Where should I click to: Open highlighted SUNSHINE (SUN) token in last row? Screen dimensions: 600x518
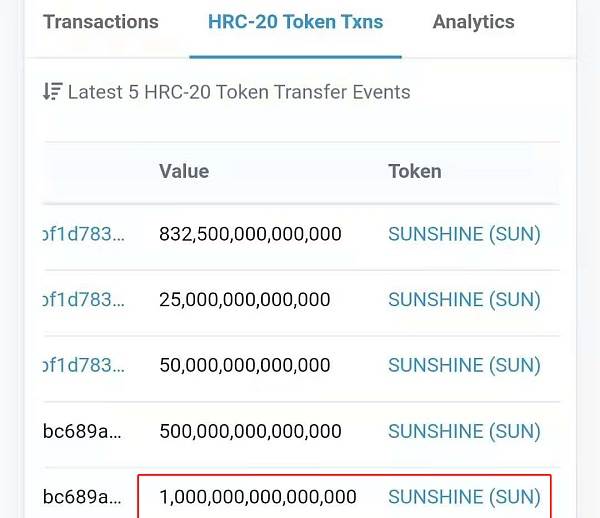click(464, 497)
